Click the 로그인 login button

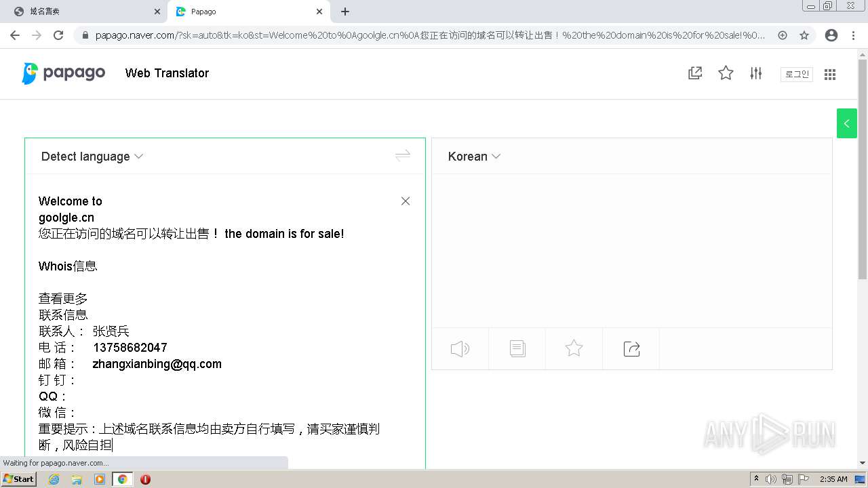(797, 74)
